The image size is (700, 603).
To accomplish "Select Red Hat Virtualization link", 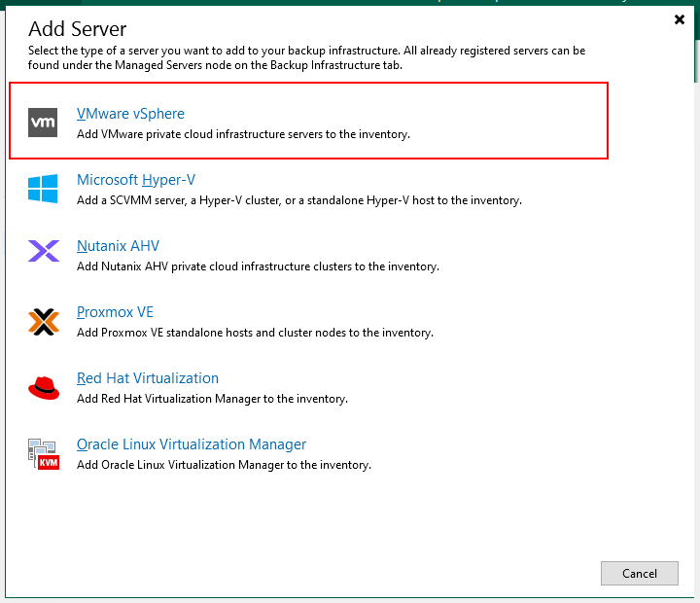I will [148, 378].
